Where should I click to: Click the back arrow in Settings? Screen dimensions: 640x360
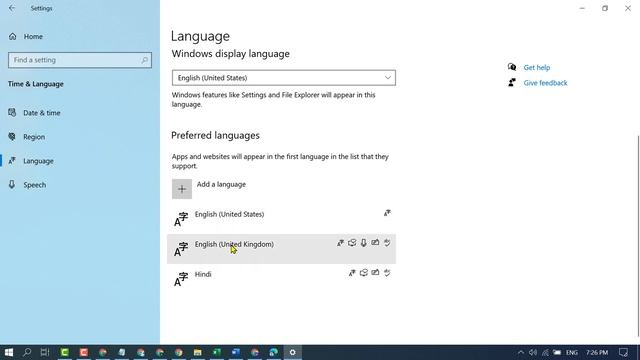12,8
